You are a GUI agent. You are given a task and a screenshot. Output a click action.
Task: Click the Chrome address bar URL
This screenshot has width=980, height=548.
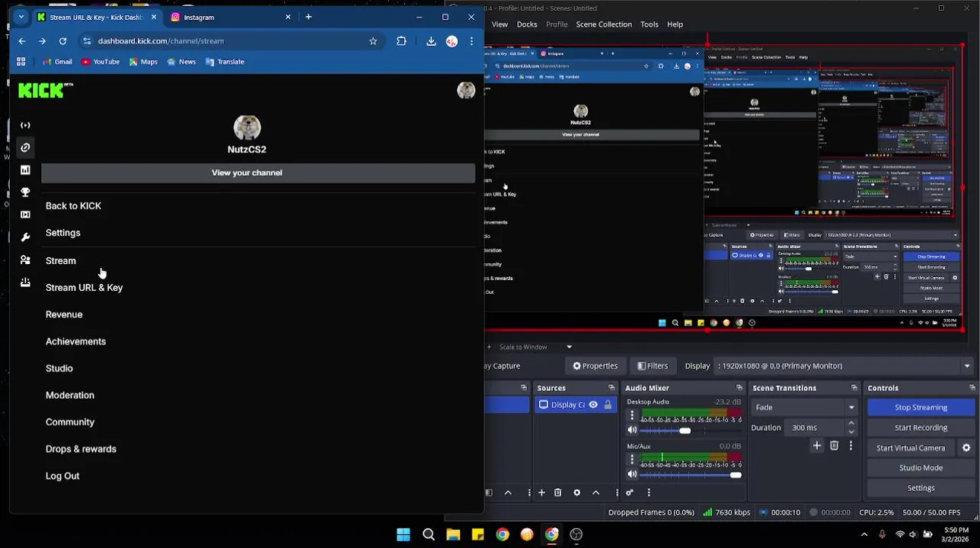161,41
